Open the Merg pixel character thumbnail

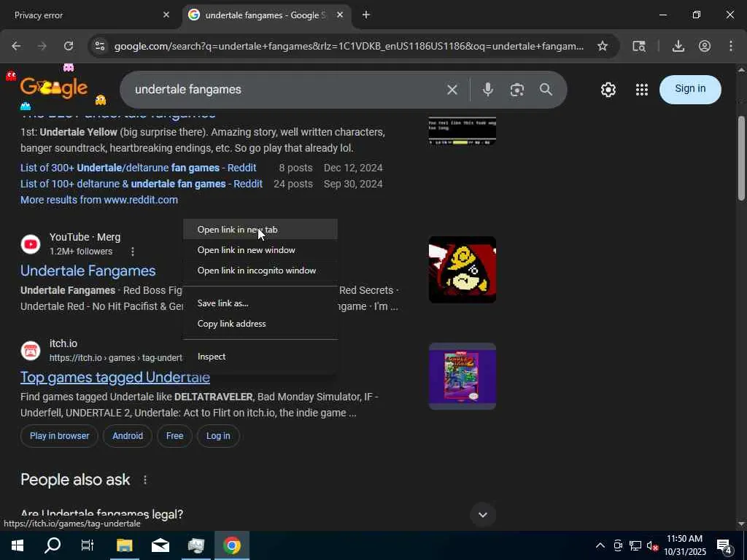click(462, 270)
